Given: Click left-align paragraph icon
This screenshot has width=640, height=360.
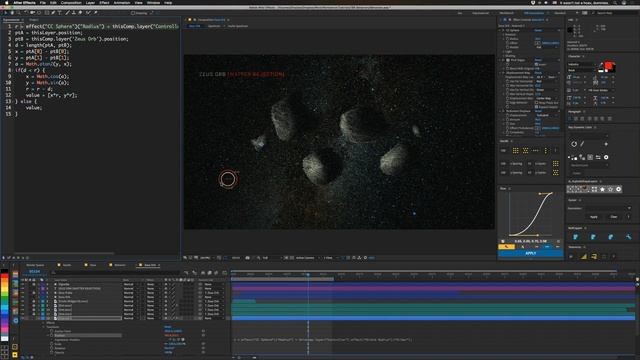Looking at the screenshot, I should tap(570, 118).
